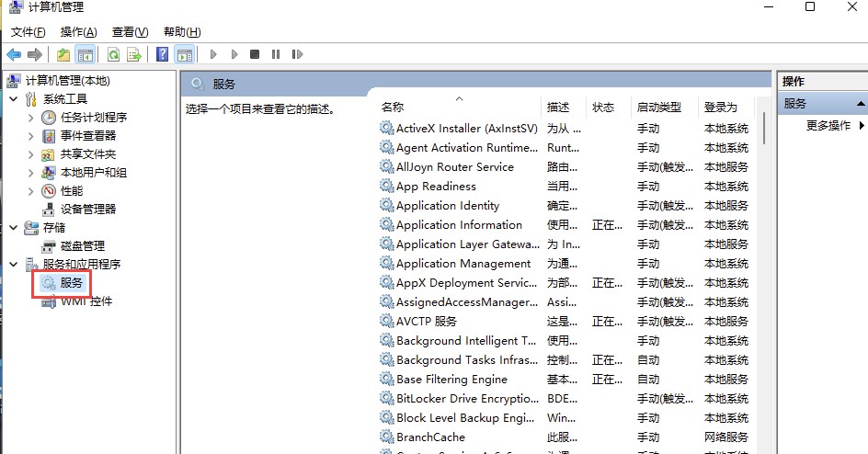Select 事件查看器 in the tree
Viewport: 868px width, 454px height.
pyautogui.click(x=88, y=135)
